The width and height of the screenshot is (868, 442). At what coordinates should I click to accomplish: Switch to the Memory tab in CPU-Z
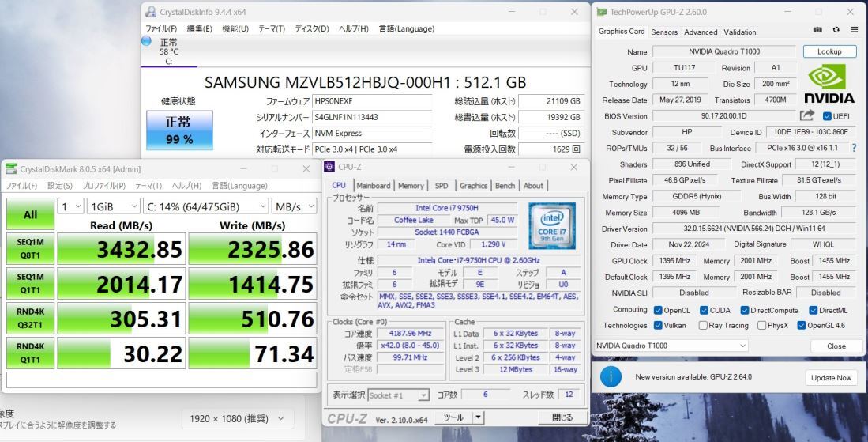click(x=411, y=186)
